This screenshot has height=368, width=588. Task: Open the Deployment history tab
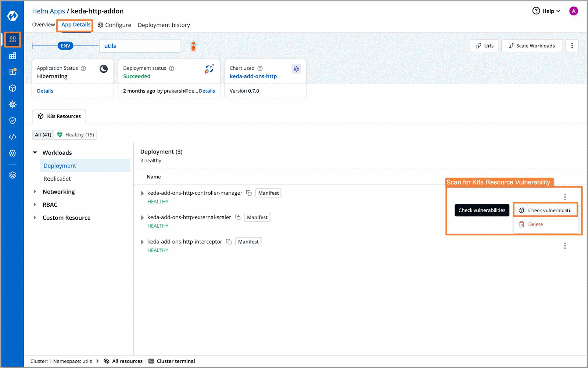164,25
